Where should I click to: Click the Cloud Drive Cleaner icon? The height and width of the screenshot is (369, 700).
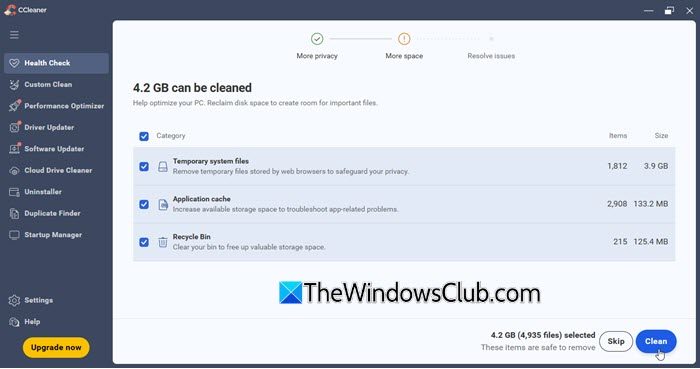[x=14, y=170]
